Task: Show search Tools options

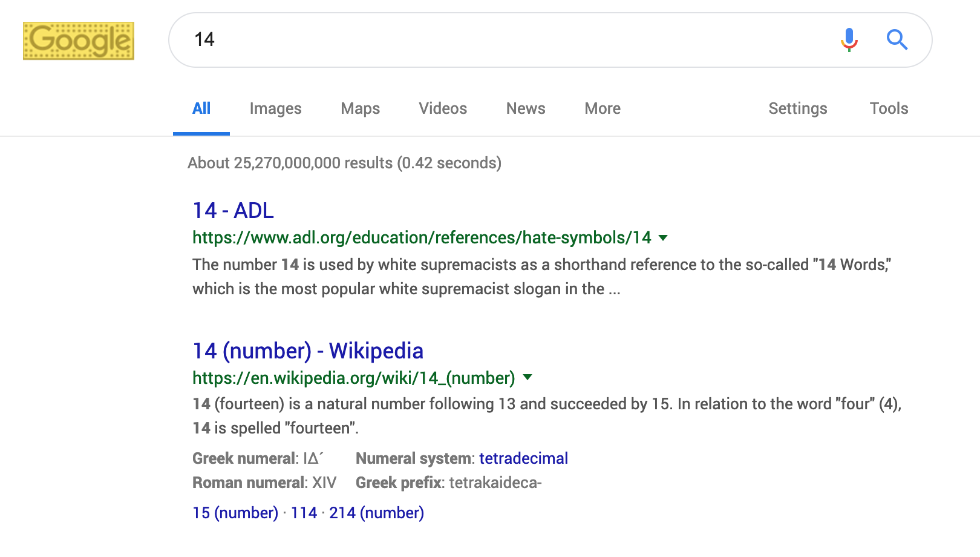Action: 889,108
